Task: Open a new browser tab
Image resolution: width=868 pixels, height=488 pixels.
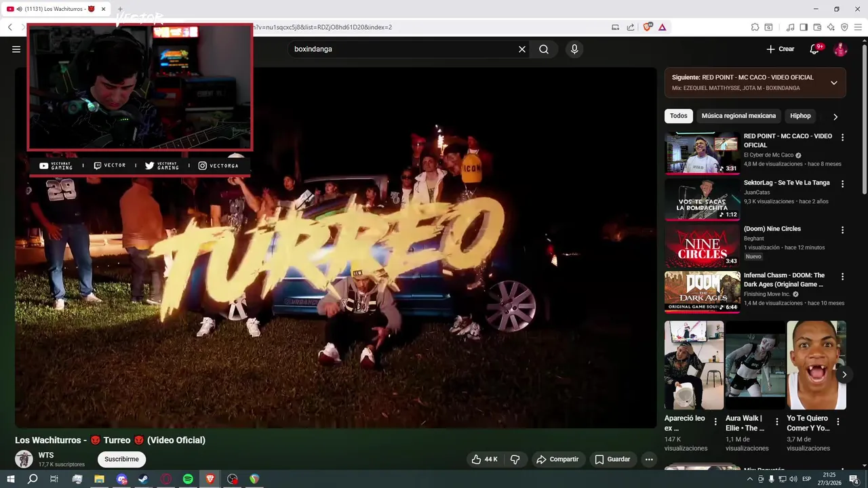Action: [120, 9]
